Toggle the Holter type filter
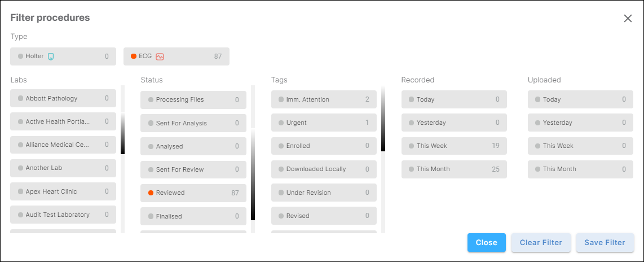Image resolution: width=644 pixels, height=262 pixels. [x=63, y=56]
